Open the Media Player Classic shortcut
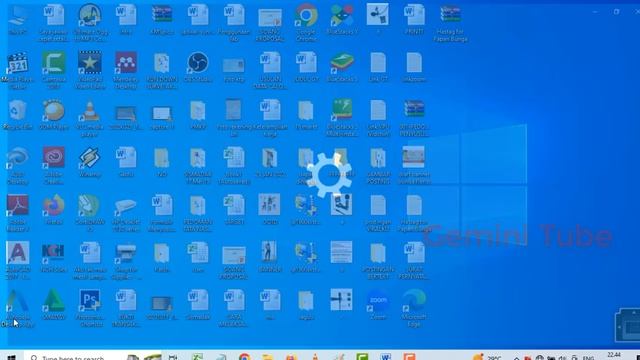 coord(18,70)
